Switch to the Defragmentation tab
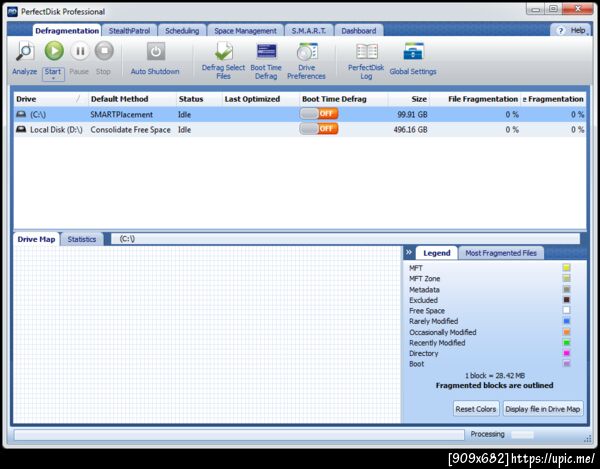This screenshot has height=469, width=600. 67,31
